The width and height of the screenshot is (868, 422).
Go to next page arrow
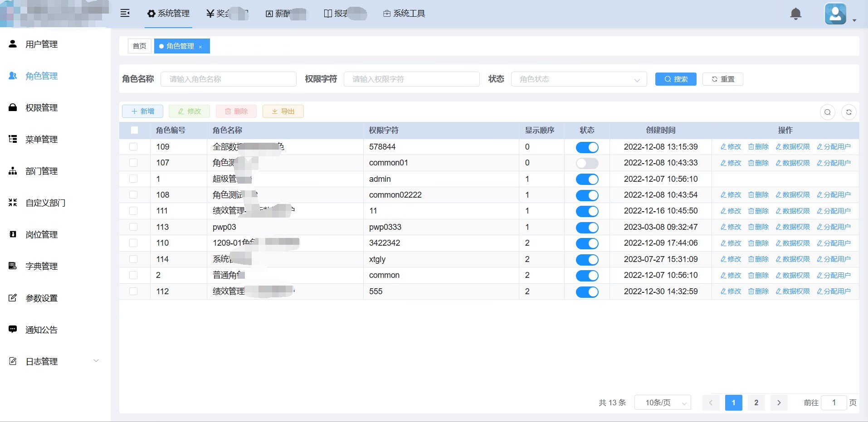pyautogui.click(x=779, y=403)
